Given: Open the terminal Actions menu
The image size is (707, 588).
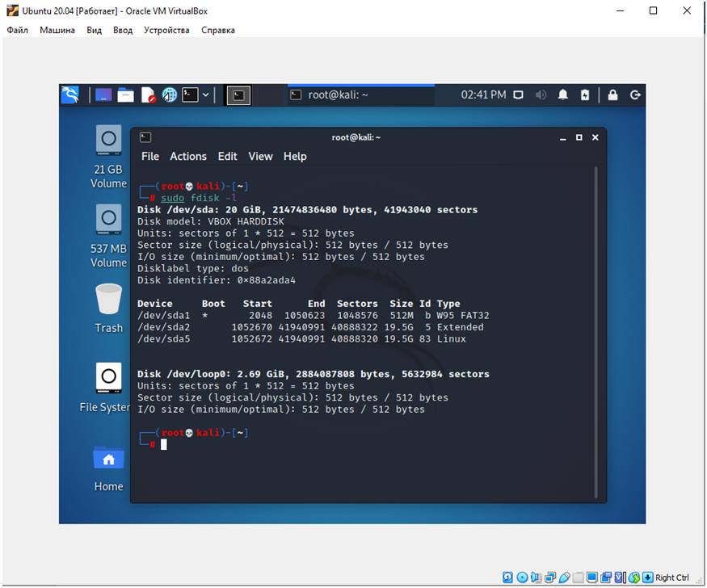Looking at the screenshot, I should pos(188,156).
